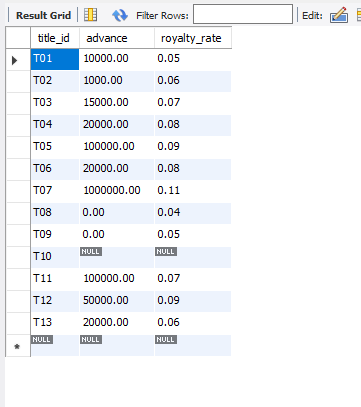
Task: Click the new-row NULL royalty_rate cell
Action: point(193,345)
